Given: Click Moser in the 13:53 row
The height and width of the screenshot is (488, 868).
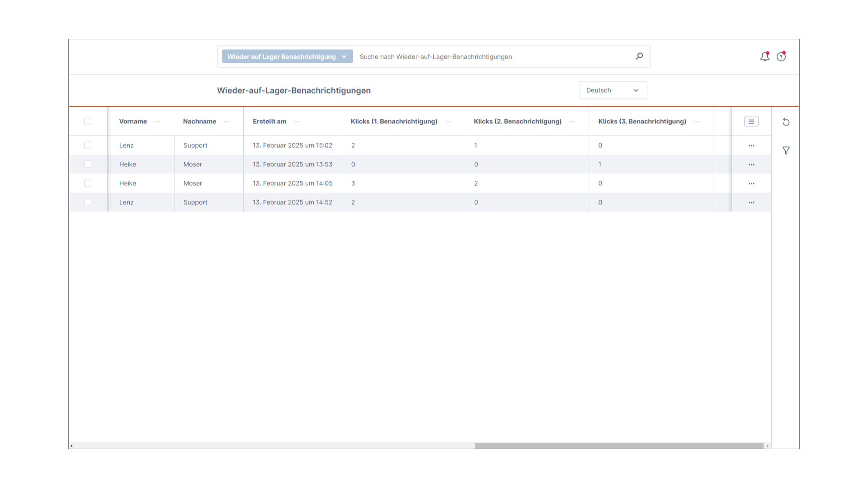Looking at the screenshot, I should tap(193, 164).
